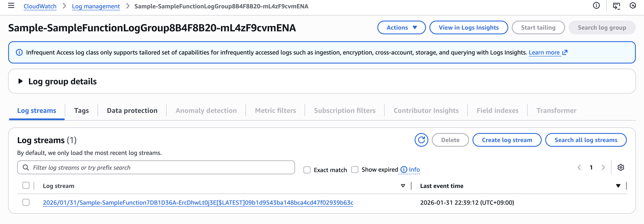Open the CloudShell terminal icon
Image resolution: width=644 pixels, height=224 pixels.
[x=616, y=6]
